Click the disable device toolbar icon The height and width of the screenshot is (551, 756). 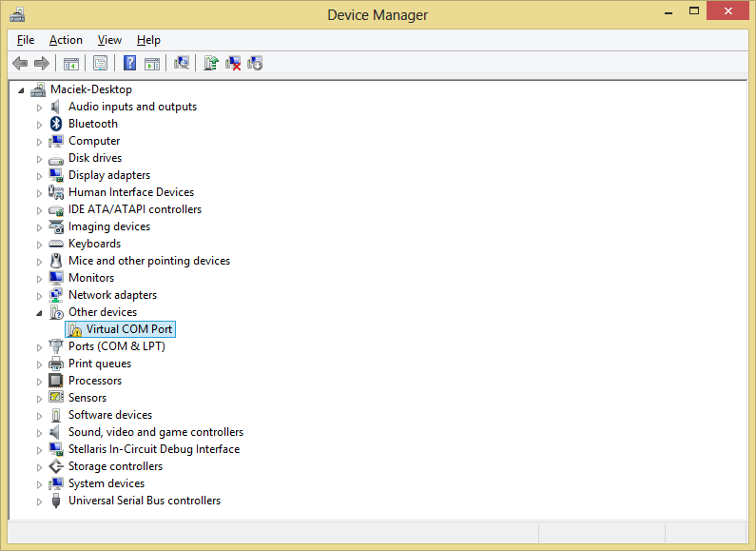tap(255, 63)
